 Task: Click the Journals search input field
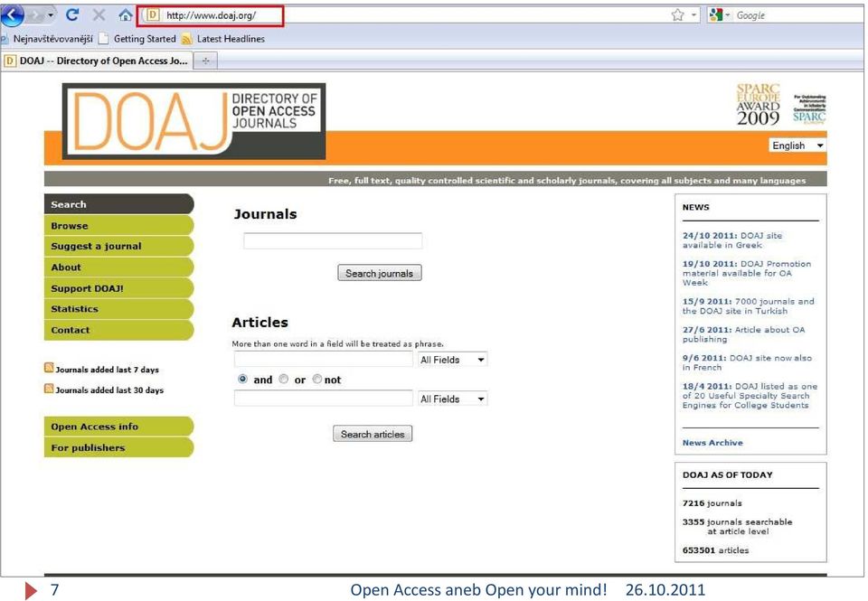[333, 240]
